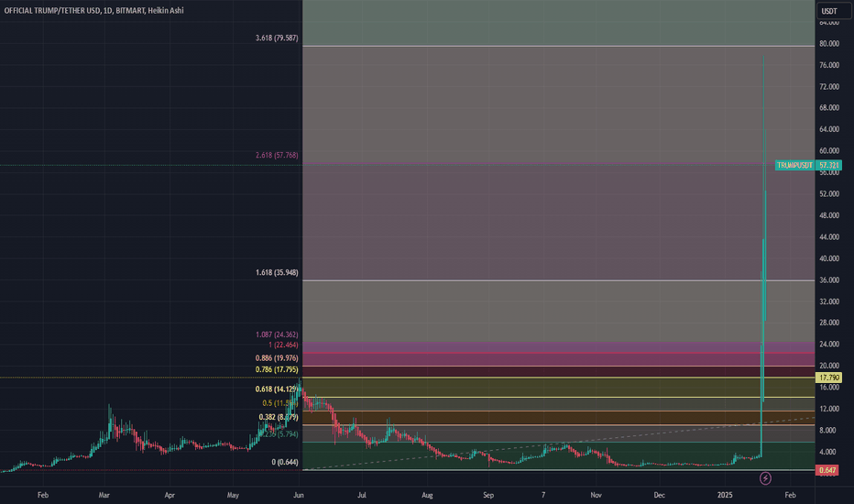Click Fibonacci level label 0.618
The height and width of the screenshot is (504, 854).
click(277, 389)
